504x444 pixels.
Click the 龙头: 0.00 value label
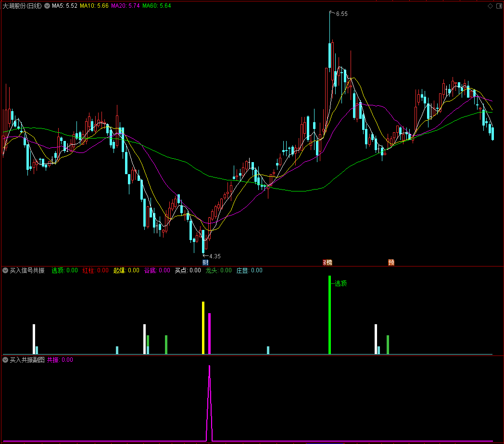click(218, 270)
